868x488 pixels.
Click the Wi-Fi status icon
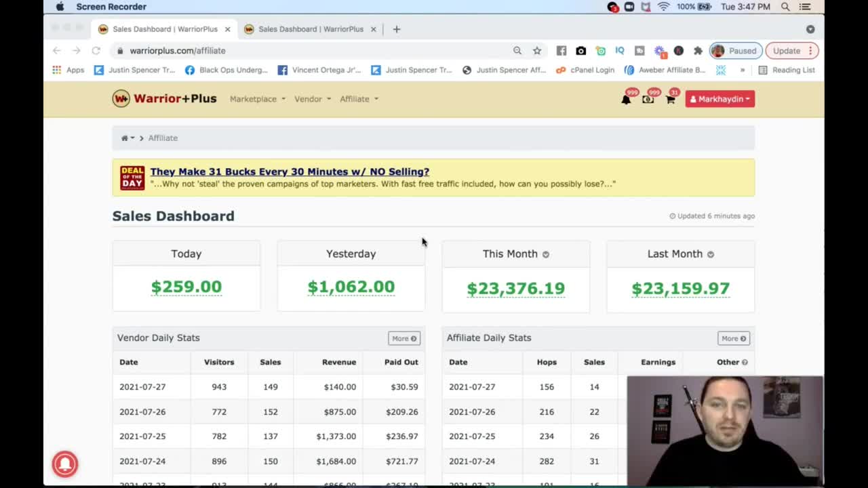(x=663, y=7)
